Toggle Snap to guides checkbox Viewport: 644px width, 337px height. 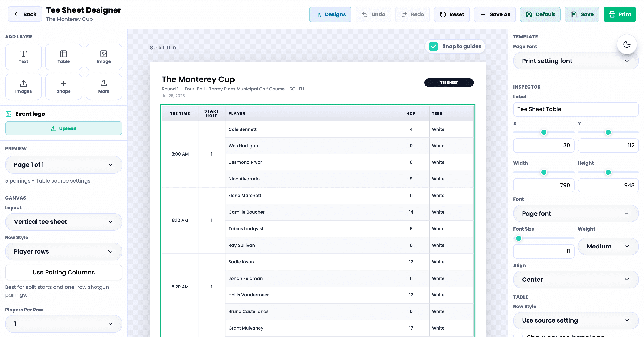tap(433, 46)
